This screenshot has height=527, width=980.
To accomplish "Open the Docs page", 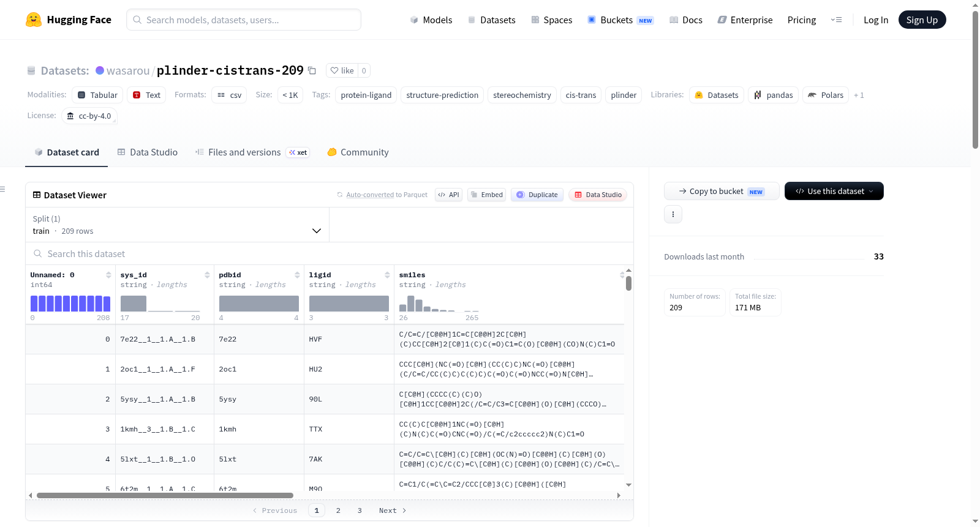I will [x=686, y=20].
